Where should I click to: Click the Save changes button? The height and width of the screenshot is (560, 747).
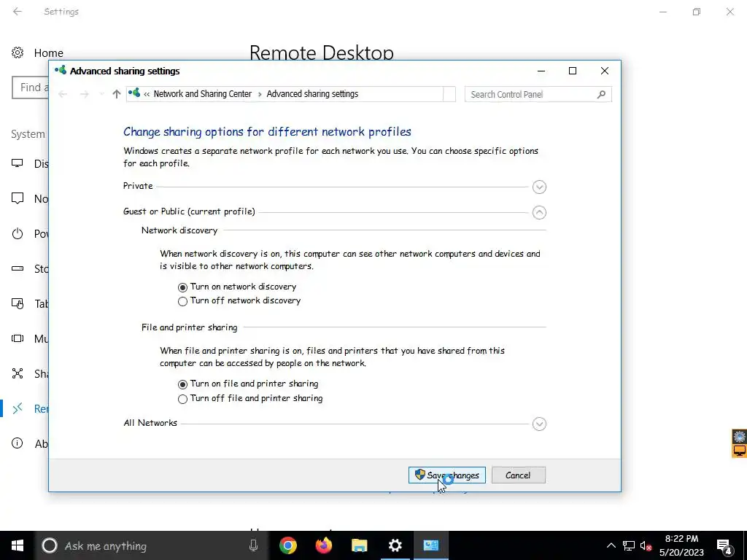point(447,475)
